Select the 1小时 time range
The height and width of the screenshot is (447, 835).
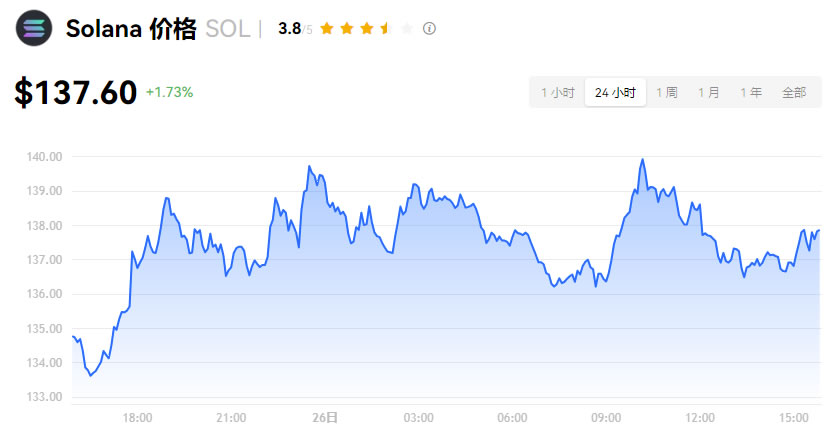click(558, 93)
